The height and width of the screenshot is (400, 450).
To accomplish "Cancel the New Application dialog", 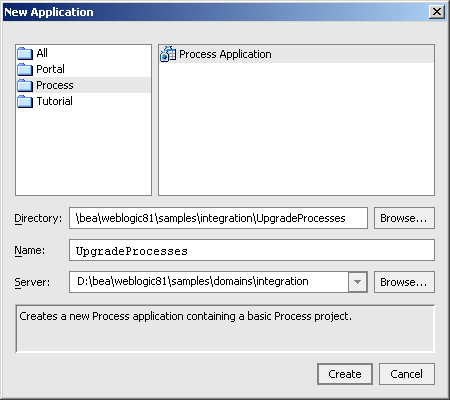I will coord(407,374).
